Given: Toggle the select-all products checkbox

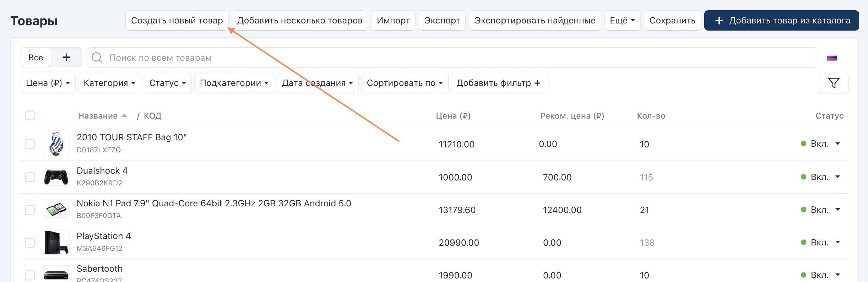Looking at the screenshot, I should [30, 115].
